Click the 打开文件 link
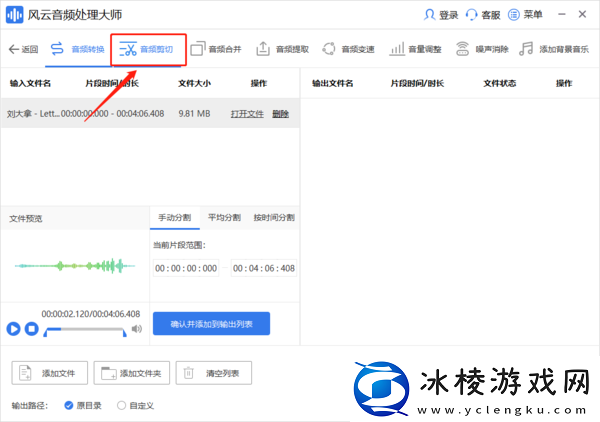This screenshot has width=600, height=422. 247,114
